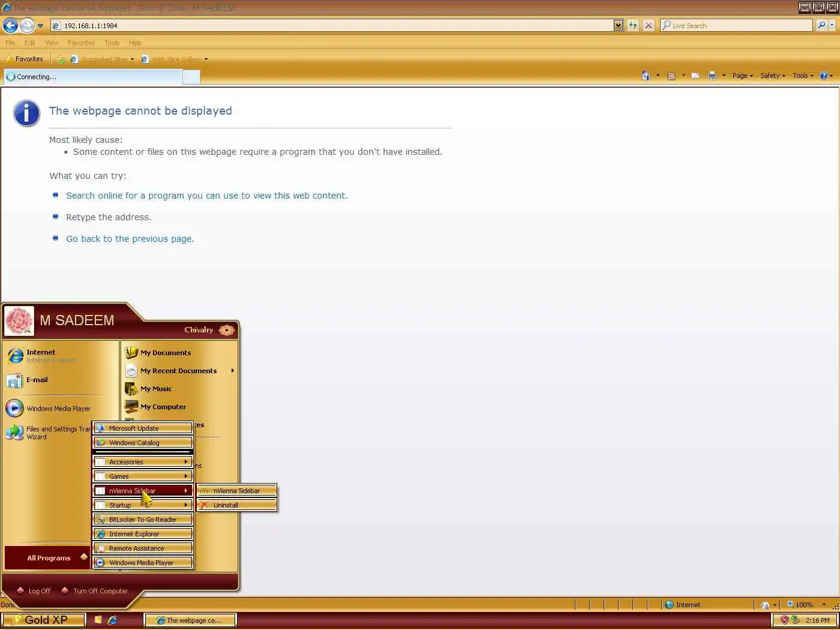Open Remote Assistance from All Programs
This screenshot has width=840, height=630.
pyautogui.click(x=143, y=548)
